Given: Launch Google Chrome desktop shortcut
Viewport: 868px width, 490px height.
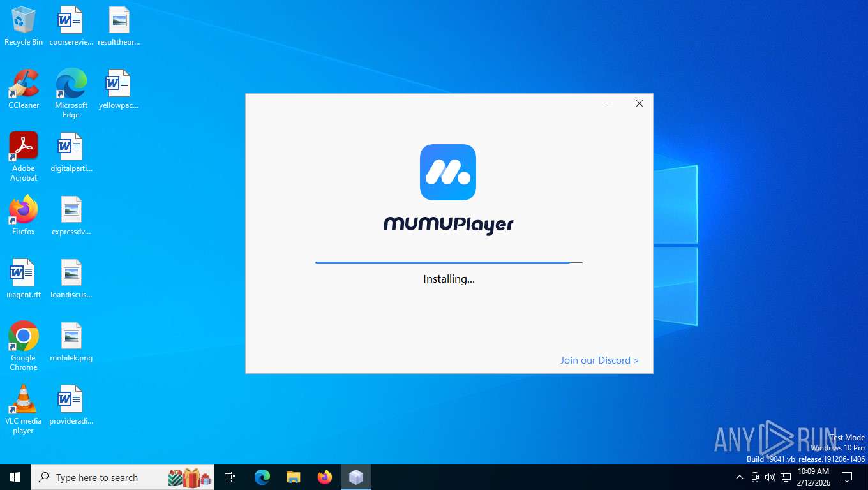Looking at the screenshot, I should tap(24, 346).
